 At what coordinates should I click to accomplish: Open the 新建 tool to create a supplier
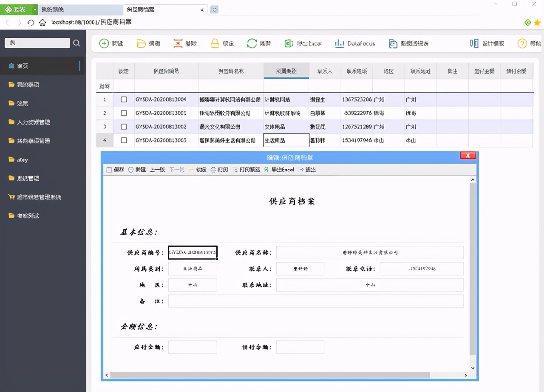(110, 43)
